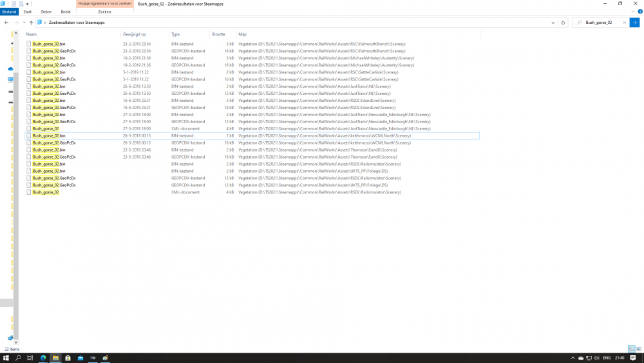This screenshot has width=644, height=363.
Task: Select Bush_gorse_02.bin in keithmross WCMLNorth
Action: point(49,136)
